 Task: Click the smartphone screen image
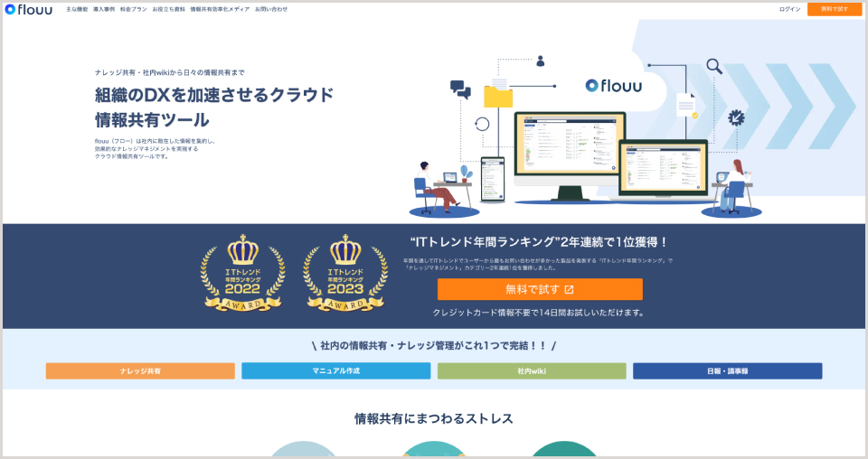(x=492, y=179)
